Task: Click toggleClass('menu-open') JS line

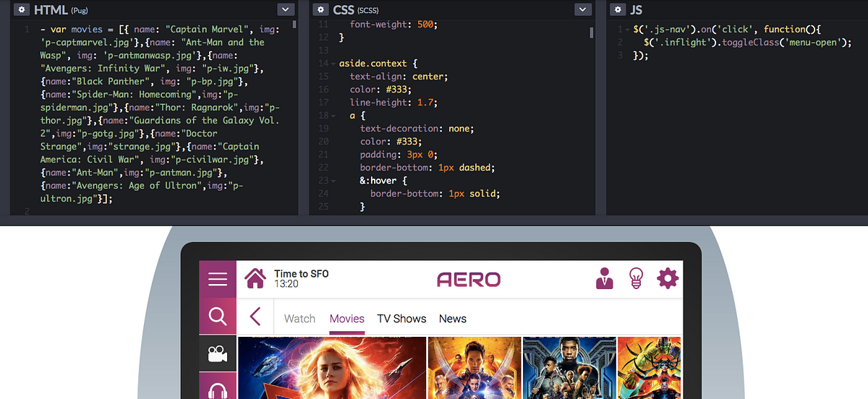Action: [748, 43]
